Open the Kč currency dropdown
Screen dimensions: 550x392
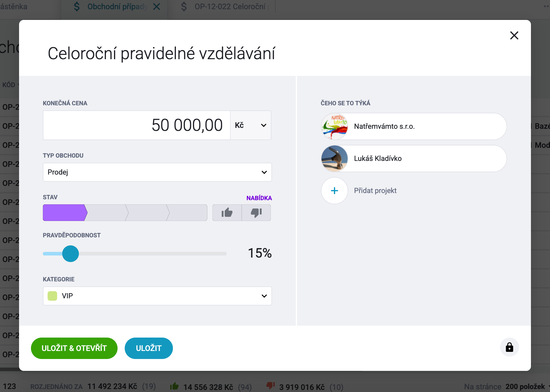coord(251,125)
